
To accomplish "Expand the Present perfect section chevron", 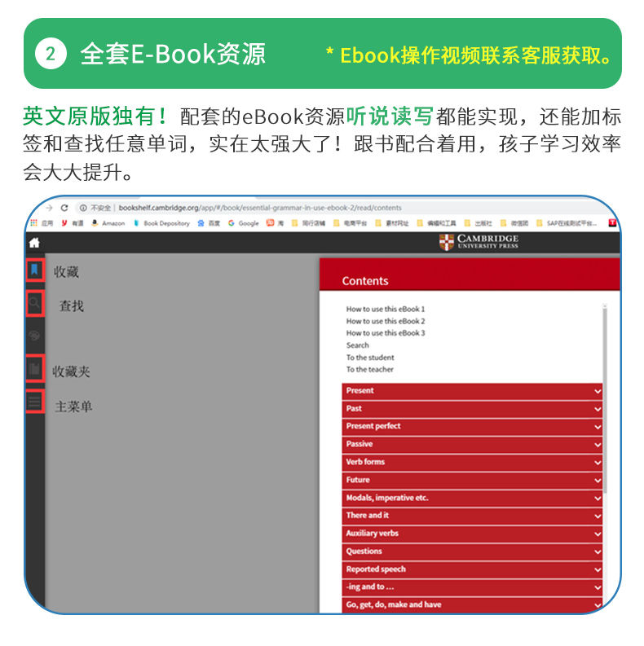I will point(598,427).
